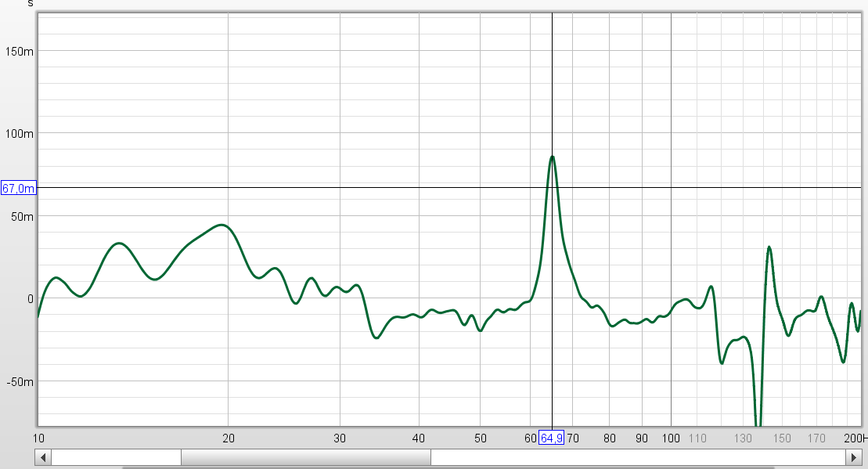Click the 20 frequency axis label

click(x=228, y=438)
